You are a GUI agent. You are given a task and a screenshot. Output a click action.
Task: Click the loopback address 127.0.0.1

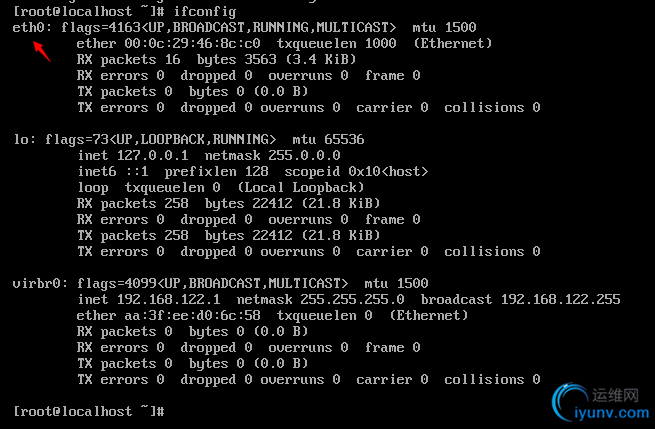pos(152,155)
